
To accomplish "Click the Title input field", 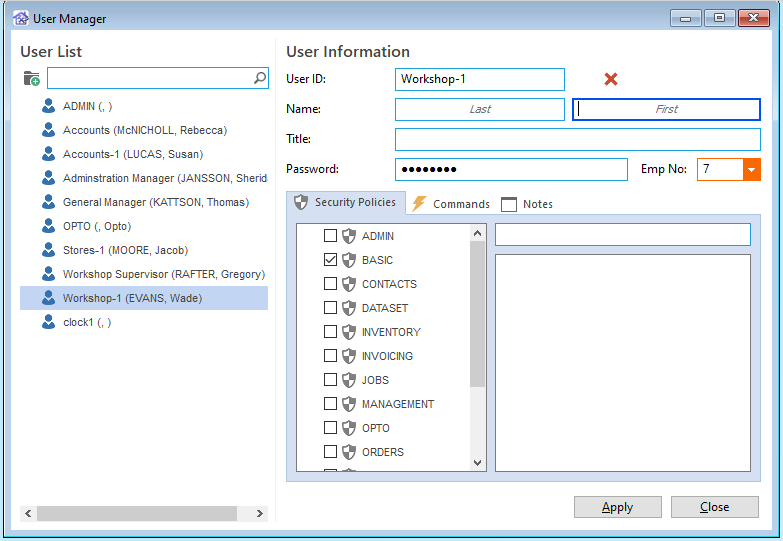I will pos(578,139).
